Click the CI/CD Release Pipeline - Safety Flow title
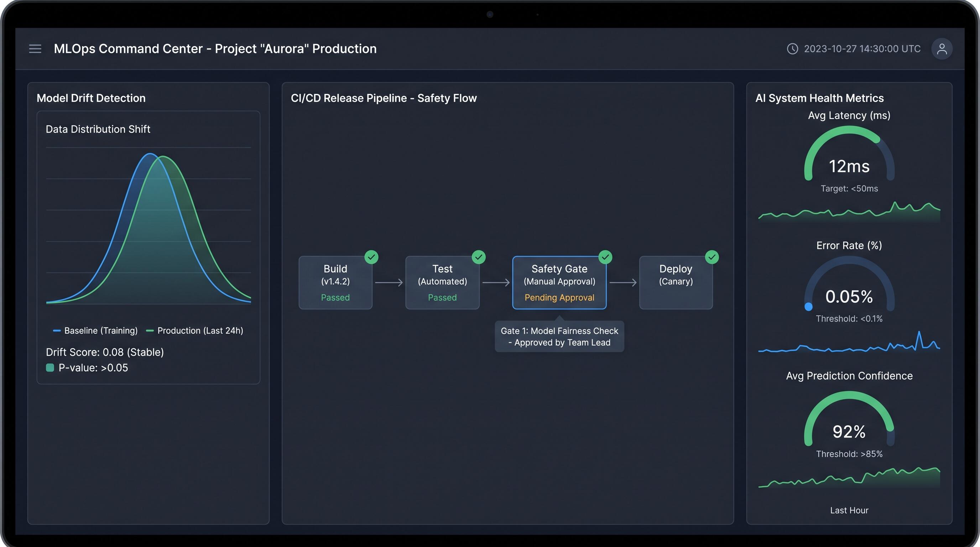This screenshot has height=547, width=980. [384, 98]
